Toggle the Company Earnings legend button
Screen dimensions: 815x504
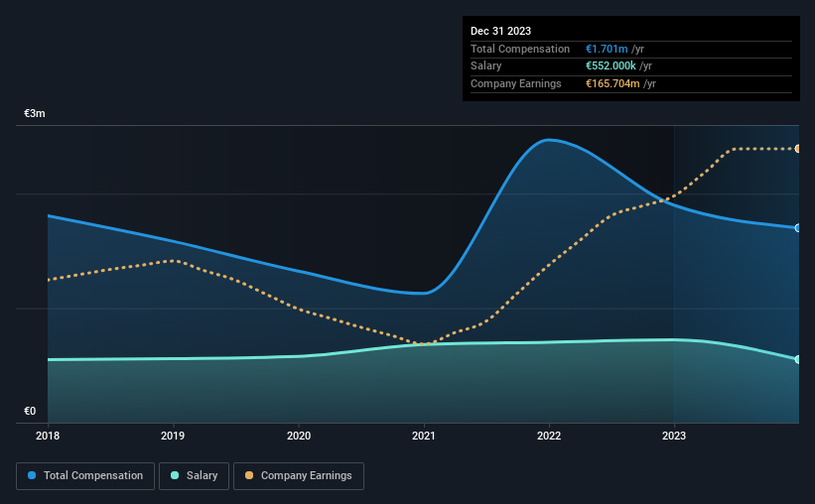[x=299, y=476]
